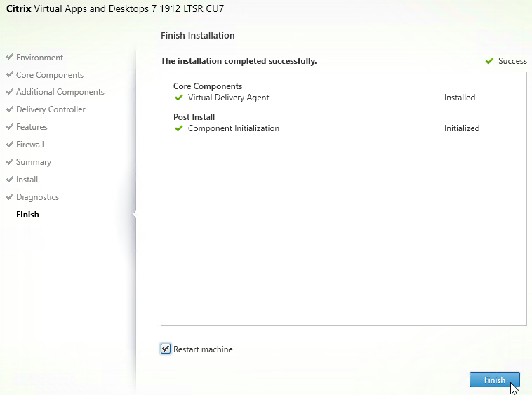Image resolution: width=532 pixels, height=395 pixels.
Task: Click the checkmark beside Diagnostics step
Action: click(x=10, y=197)
